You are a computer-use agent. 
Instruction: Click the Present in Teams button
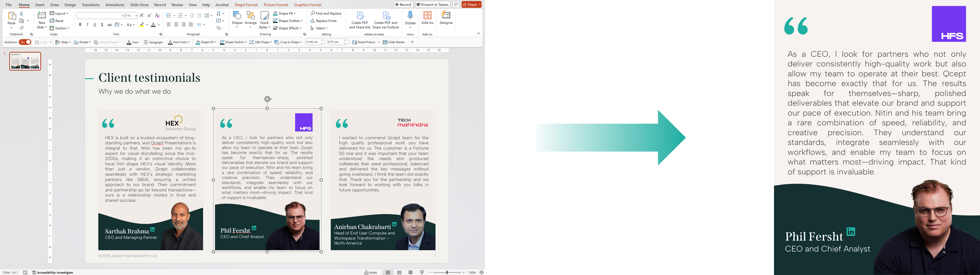[432, 4]
